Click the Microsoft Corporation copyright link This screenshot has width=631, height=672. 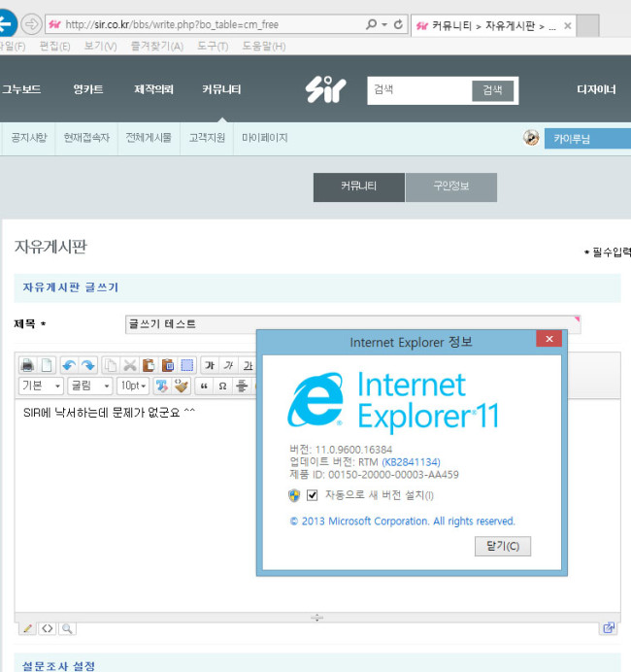(402, 521)
